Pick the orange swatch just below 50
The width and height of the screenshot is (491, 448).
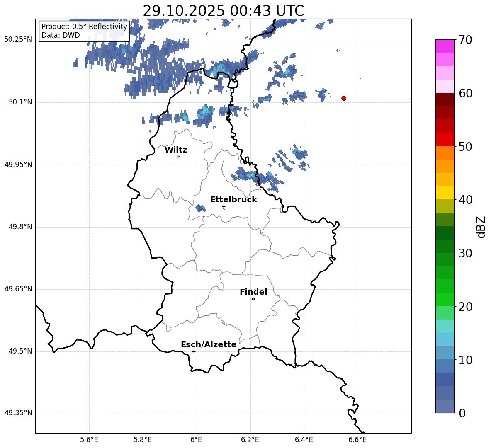point(445,153)
